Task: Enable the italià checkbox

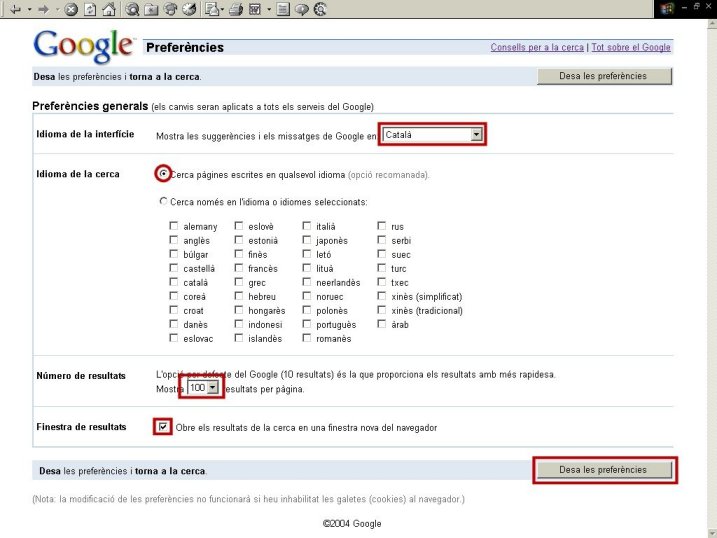Action: tap(307, 225)
